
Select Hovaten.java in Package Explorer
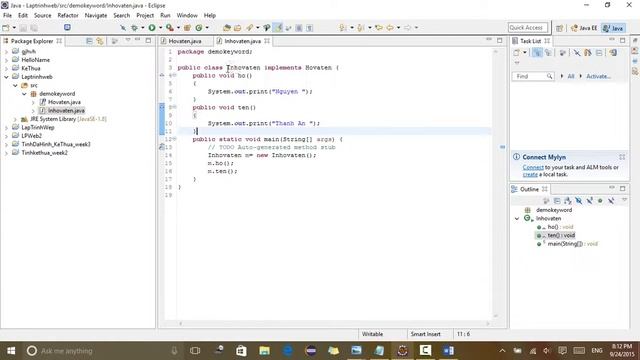pos(64,102)
